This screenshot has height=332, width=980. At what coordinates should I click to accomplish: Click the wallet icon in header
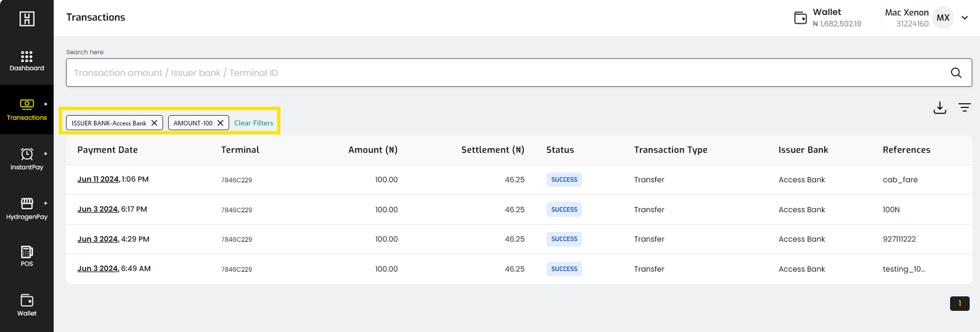click(801, 18)
